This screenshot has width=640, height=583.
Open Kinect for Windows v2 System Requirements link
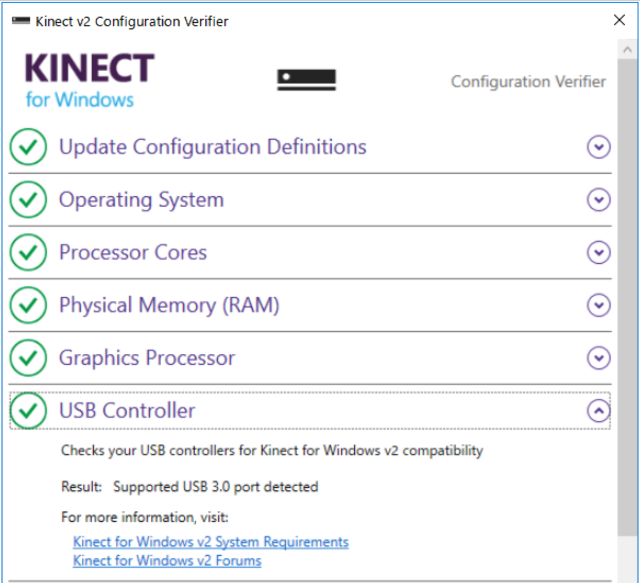(211, 542)
